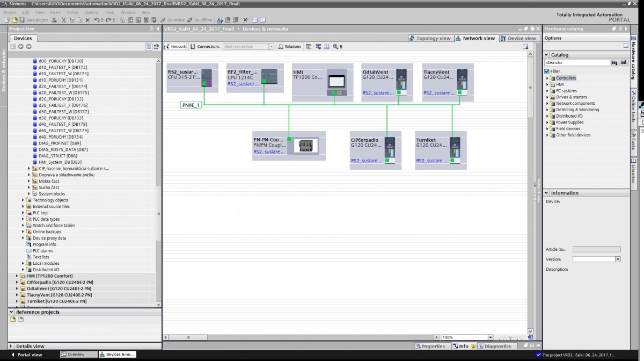This screenshot has height=361, width=644.
Task: Click the Print icon in main toolbar
Action: 54,20
